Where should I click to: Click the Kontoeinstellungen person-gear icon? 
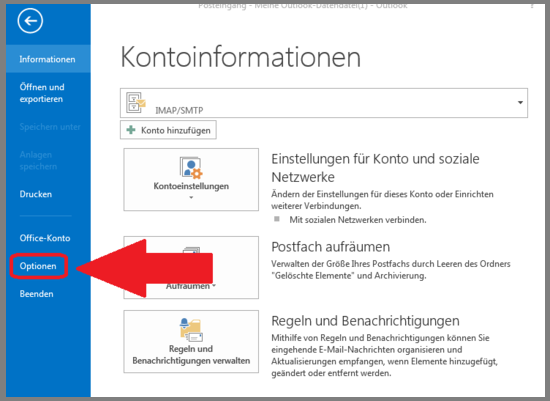pyautogui.click(x=191, y=168)
